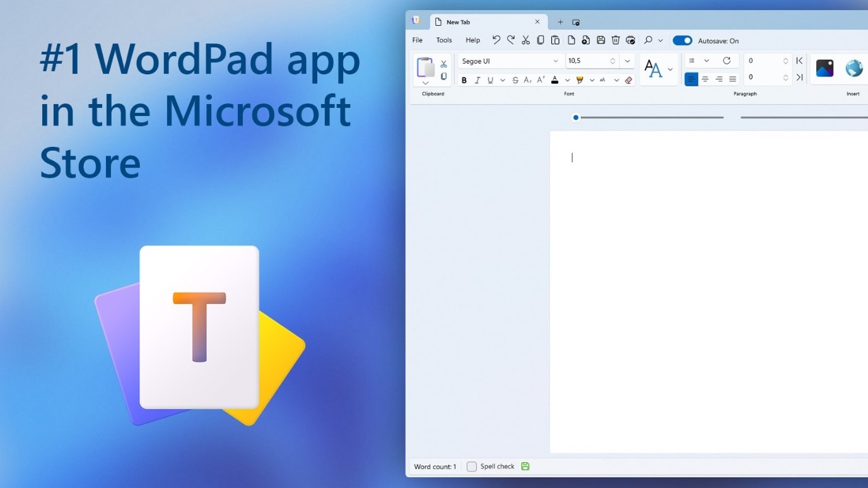
Task: Apply strikethrough formatting
Action: (515, 80)
